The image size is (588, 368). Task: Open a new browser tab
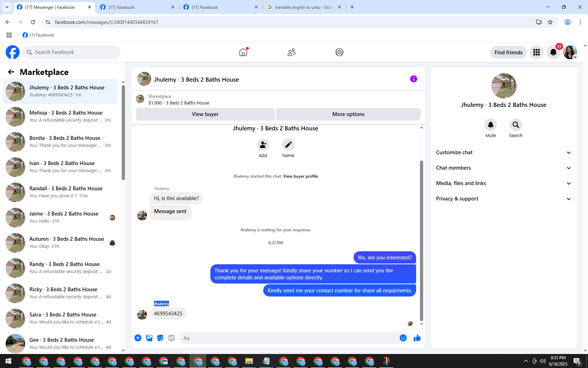click(352, 7)
